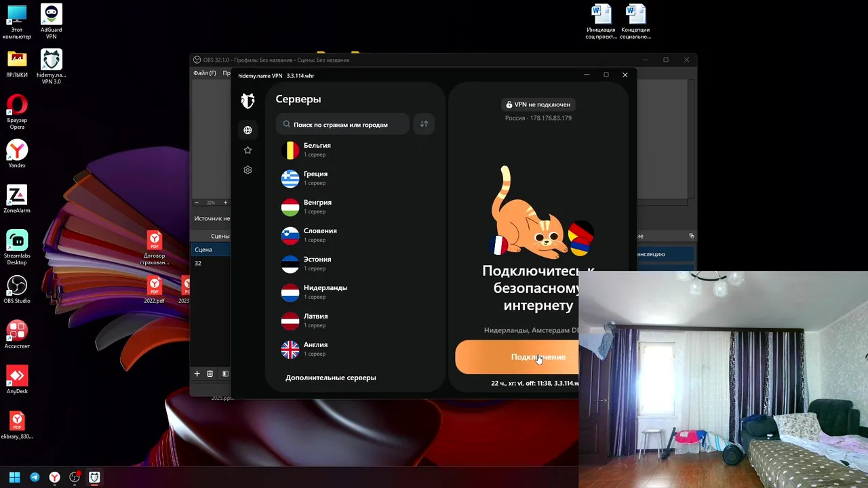Click the 'Нидерланды' server name
The width and height of the screenshot is (868, 488).
pyautogui.click(x=325, y=287)
